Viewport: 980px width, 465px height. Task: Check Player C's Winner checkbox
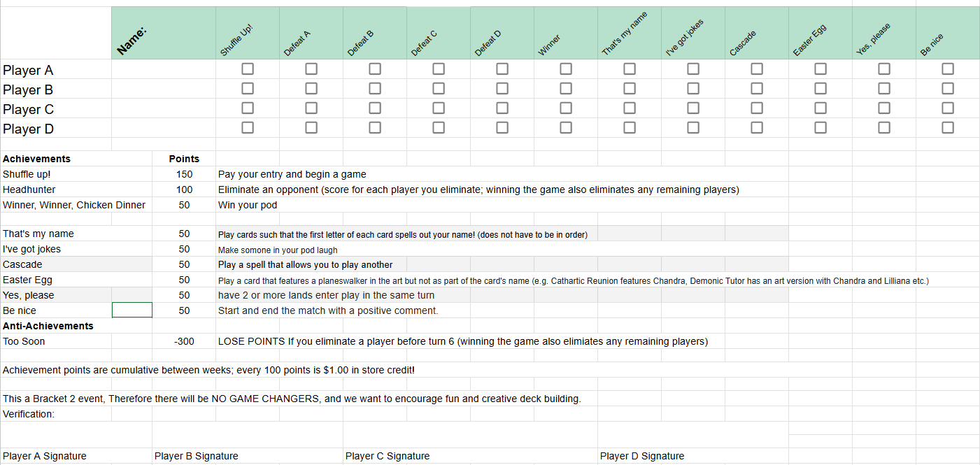pyautogui.click(x=566, y=108)
